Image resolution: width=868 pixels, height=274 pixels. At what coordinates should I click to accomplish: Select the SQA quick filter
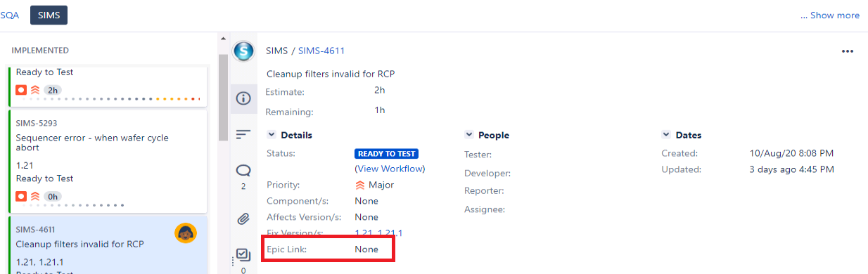[10, 15]
